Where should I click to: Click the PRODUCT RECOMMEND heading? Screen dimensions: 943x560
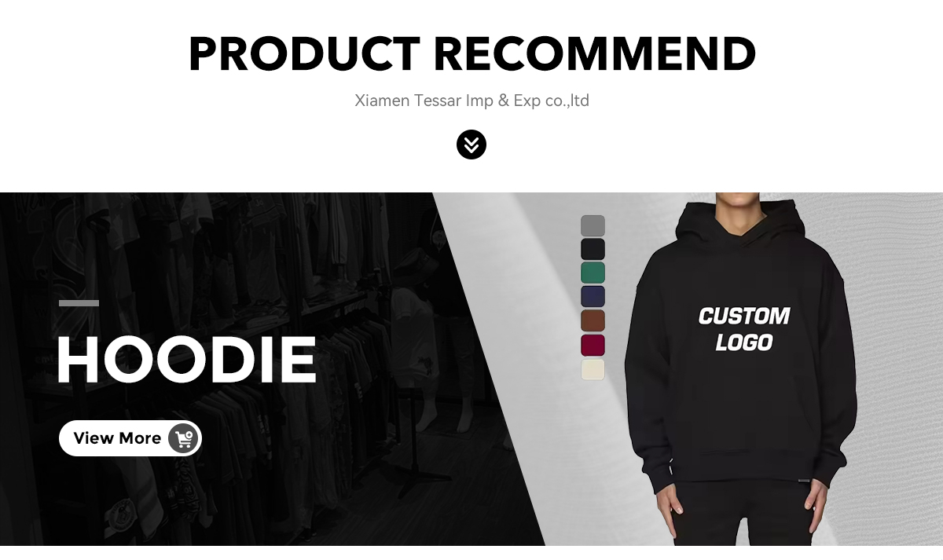(x=472, y=54)
